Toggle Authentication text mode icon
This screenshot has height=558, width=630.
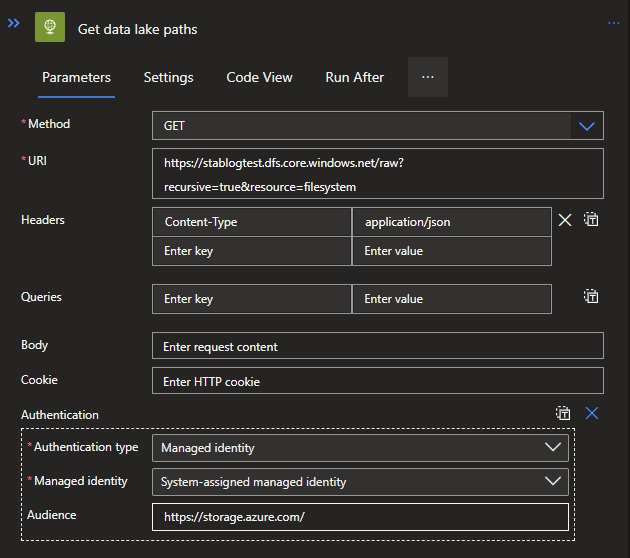click(564, 413)
